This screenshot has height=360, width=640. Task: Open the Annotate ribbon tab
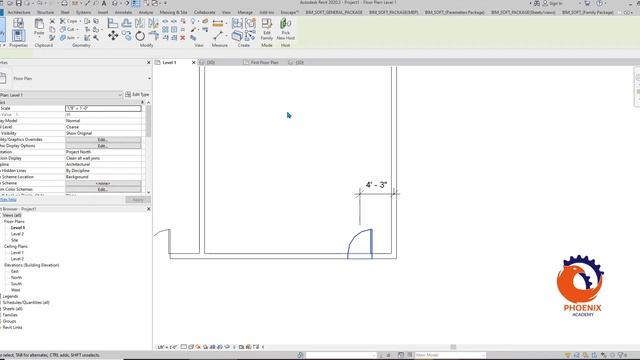coord(123,13)
